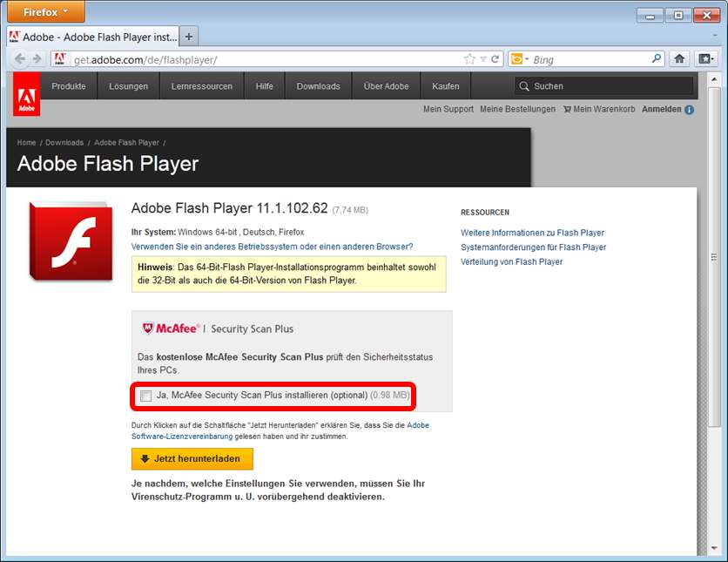The height and width of the screenshot is (562, 728).
Task: Bookmark page with the star icon
Action: pos(469,59)
